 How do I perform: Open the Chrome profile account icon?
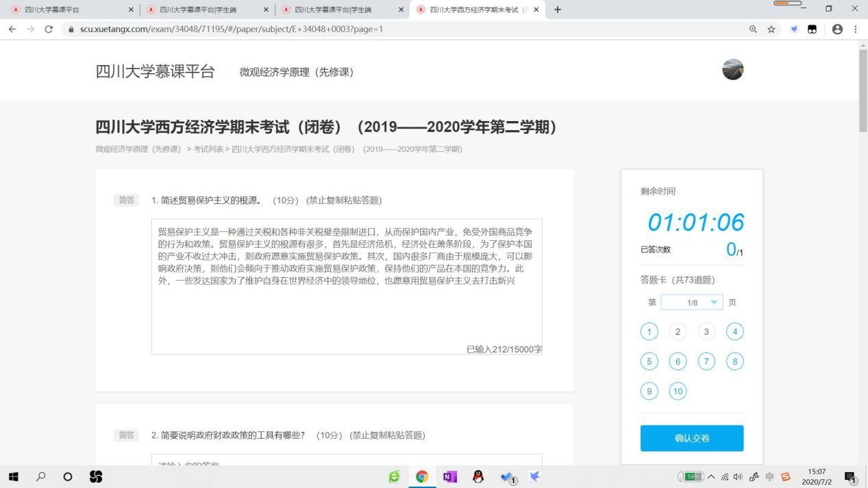pyautogui.click(x=836, y=29)
